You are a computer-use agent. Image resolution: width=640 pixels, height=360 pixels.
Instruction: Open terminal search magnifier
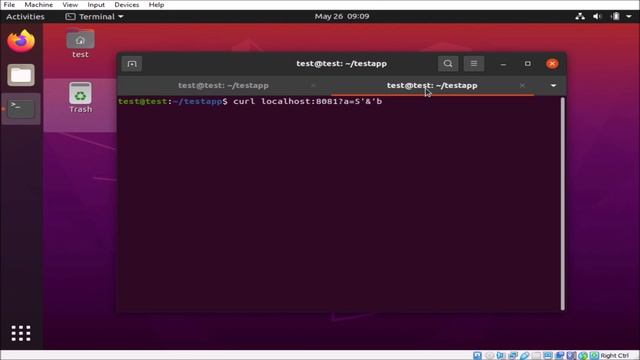[x=448, y=64]
